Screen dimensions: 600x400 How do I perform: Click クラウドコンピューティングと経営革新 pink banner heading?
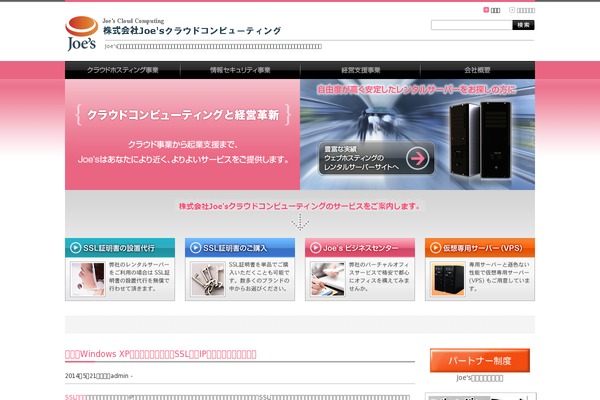tap(183, 115)
